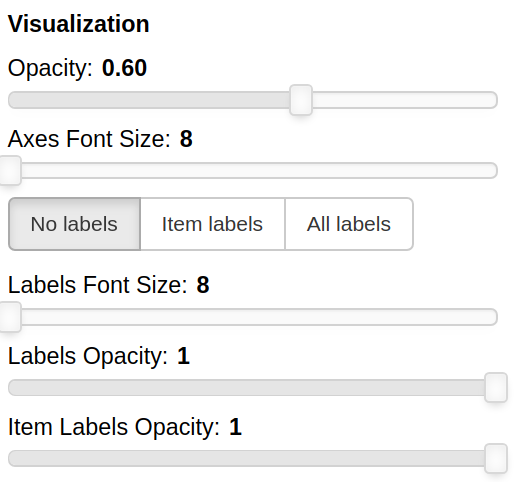Viewport: 526px width, 482px height.
Task: Click the middle of the Axes Font Size track
Action: point(253,170)
